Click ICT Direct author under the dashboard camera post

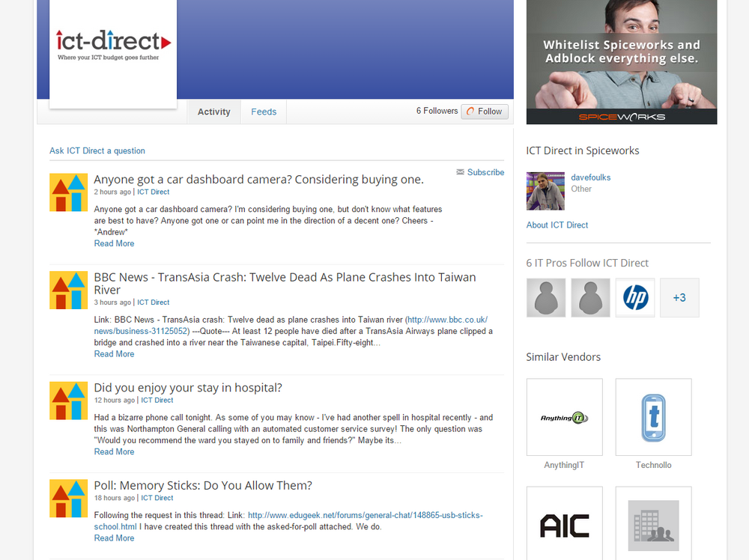[154, 192]
